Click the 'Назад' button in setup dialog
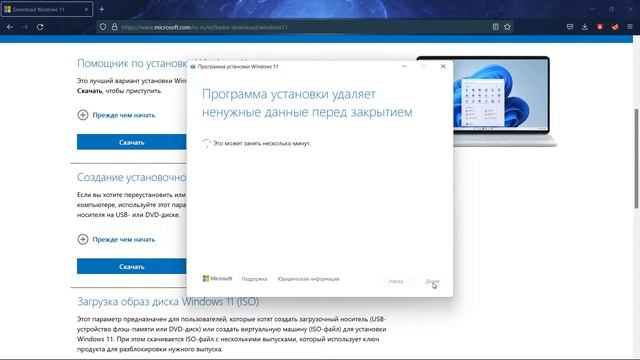The image size is (640, 360). [396, 281]
